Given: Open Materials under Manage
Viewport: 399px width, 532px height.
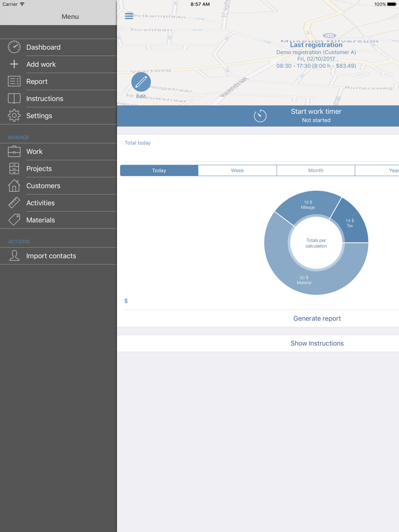Looking at the screenshot, I should (x=58, y=220).
